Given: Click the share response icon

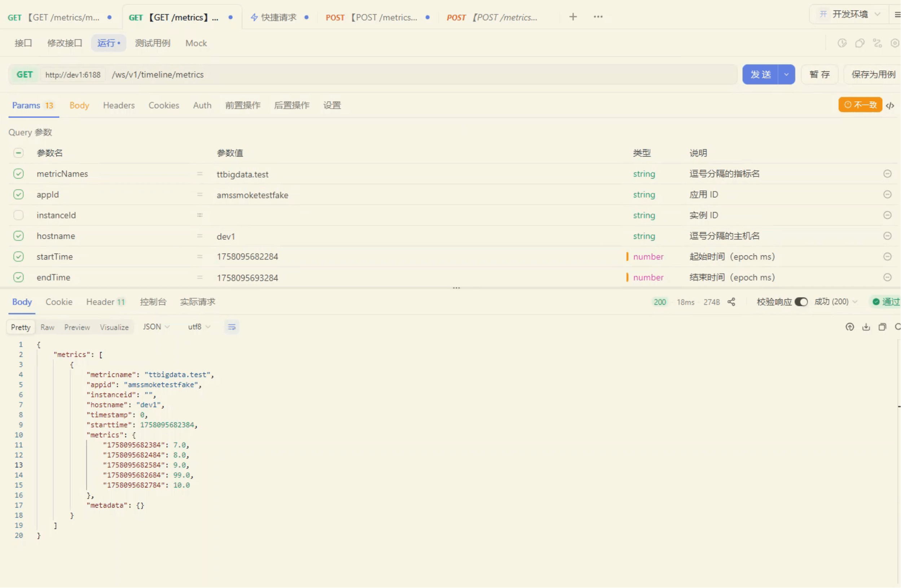Looking at the screenshot, I should [x=731, y=302].
